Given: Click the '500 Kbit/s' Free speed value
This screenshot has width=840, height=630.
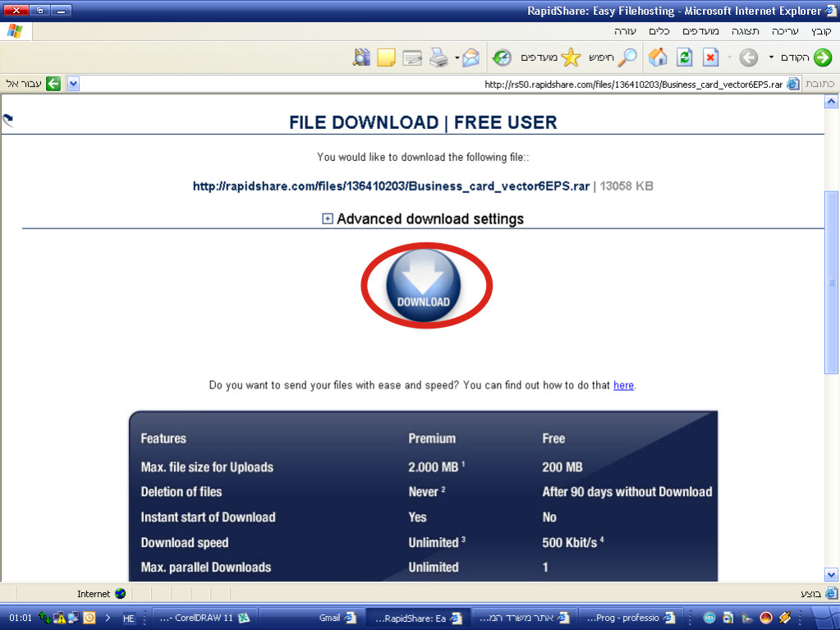Looking at the screenshot, I should coord(570,543).
